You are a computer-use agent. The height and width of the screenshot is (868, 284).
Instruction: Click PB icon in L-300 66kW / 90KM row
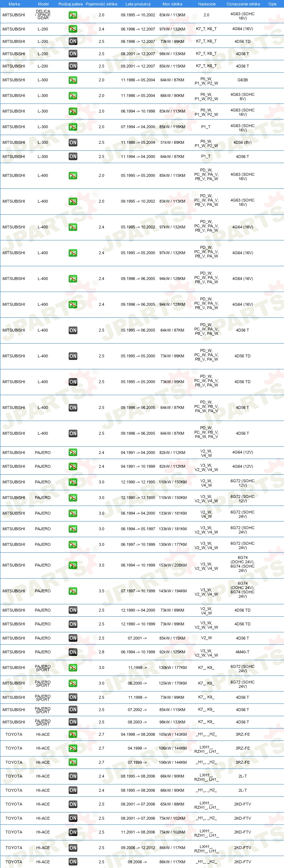pos(73,96)
